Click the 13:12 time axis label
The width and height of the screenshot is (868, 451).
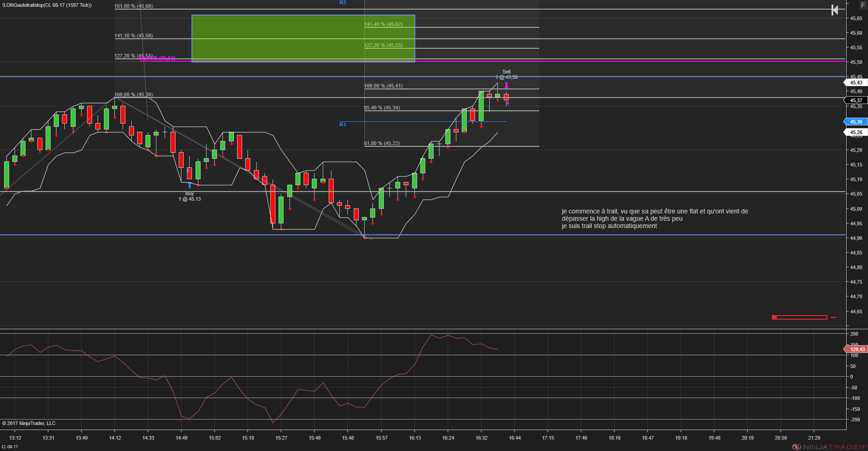click(x=15, y=438)
